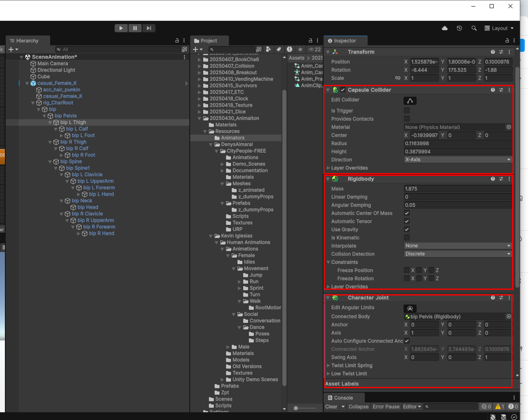The height and width of the screenshot is (420, 528).
Task: Click the Step forward button
Action: click(149, 28)
